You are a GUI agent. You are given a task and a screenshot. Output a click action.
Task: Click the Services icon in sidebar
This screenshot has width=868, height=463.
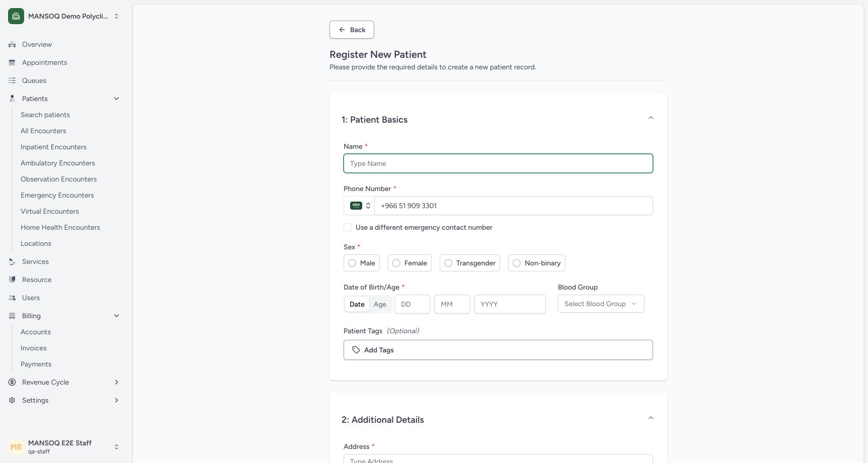coord(12,261)
